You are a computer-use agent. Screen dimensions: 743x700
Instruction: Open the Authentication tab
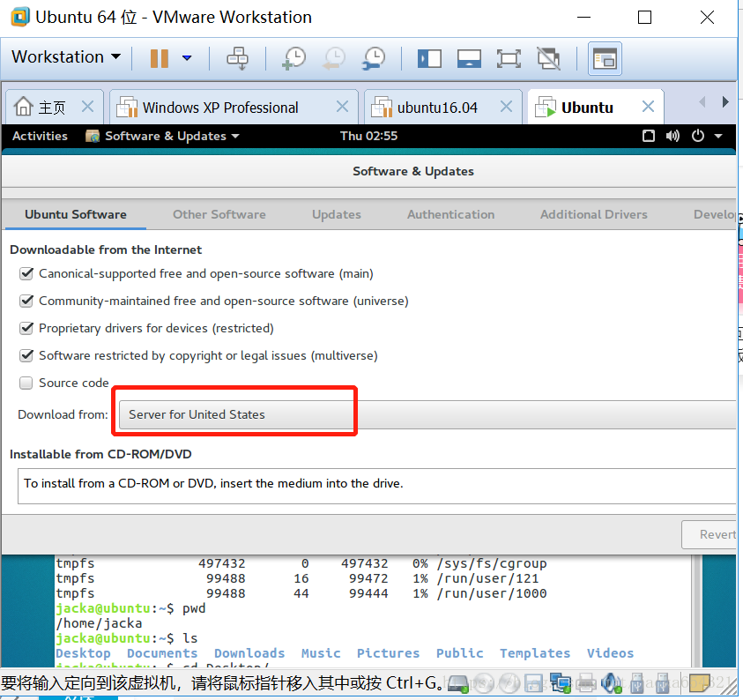[x=450, y=214]
